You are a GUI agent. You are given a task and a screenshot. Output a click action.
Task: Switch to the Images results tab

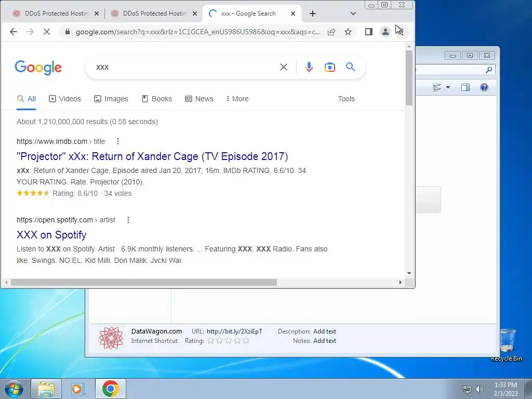111,99
